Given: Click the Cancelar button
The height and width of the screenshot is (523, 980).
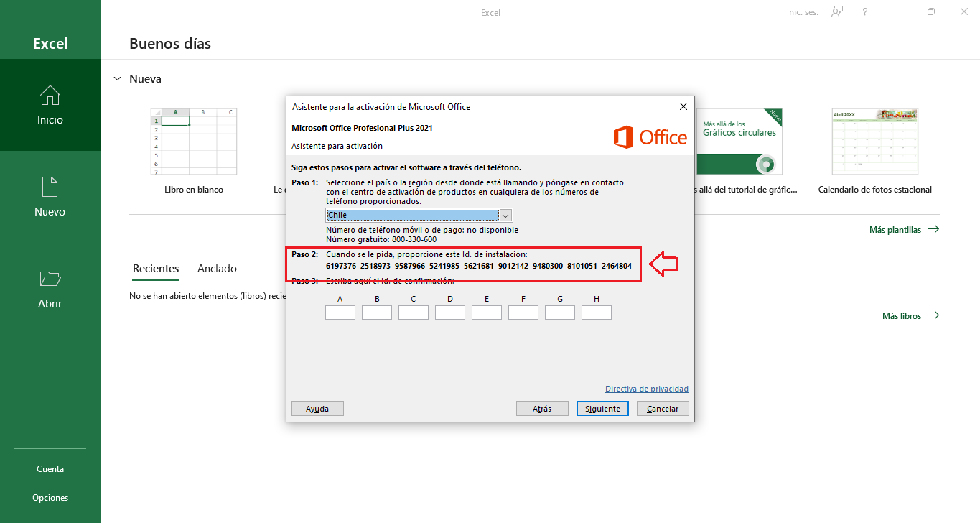Looking at the screenshot, I should (663, 409).
